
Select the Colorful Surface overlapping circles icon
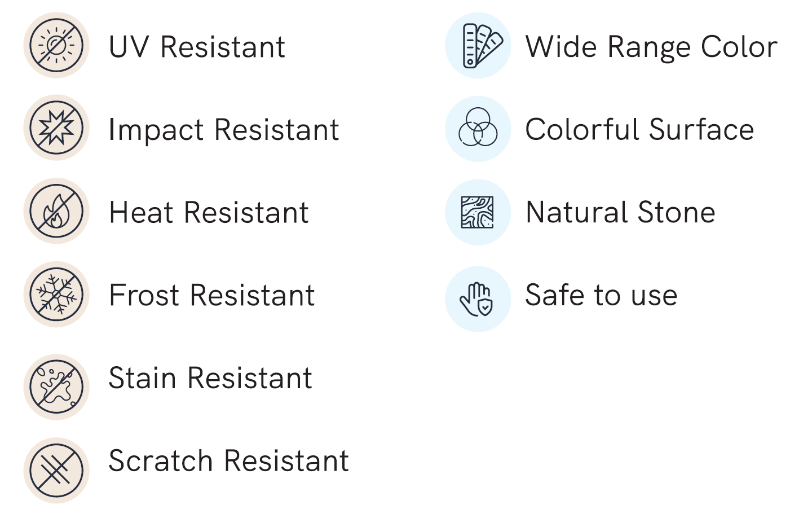[x=478, y=129]
